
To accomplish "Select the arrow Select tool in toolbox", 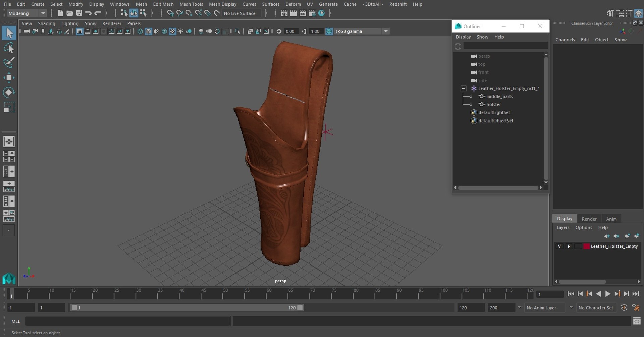I will tap(9, 33).
